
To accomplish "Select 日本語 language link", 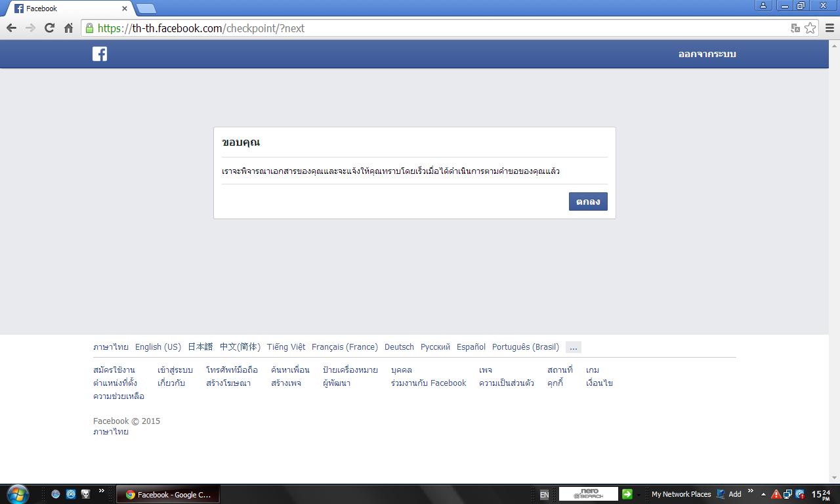I will coord(200,347).
